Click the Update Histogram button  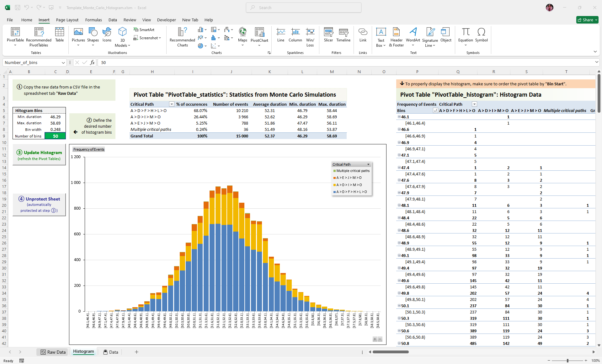(x=39, y=155)
